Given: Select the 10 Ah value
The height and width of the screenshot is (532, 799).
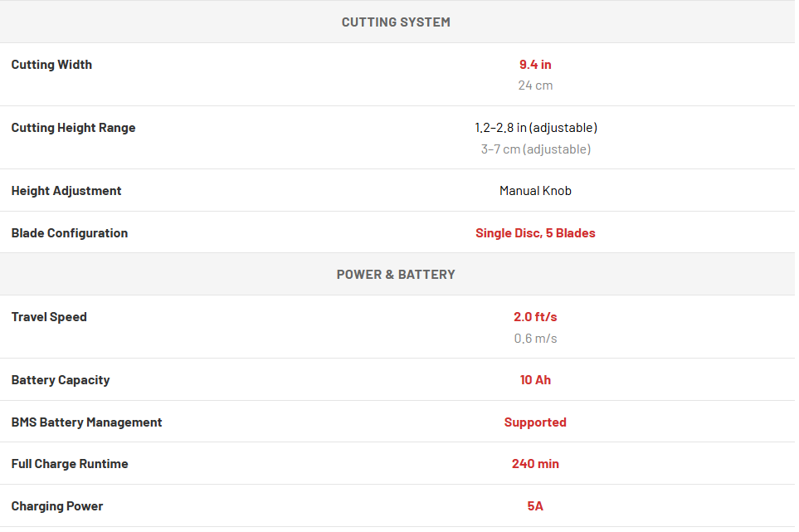Looking at the screenshot, I should click(x=535, y=380).
